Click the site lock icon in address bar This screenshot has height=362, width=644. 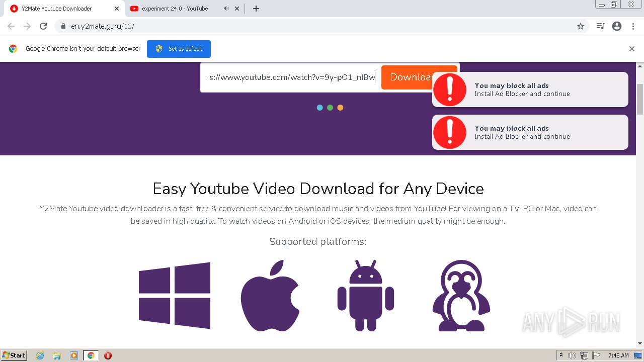click(63, 26)
